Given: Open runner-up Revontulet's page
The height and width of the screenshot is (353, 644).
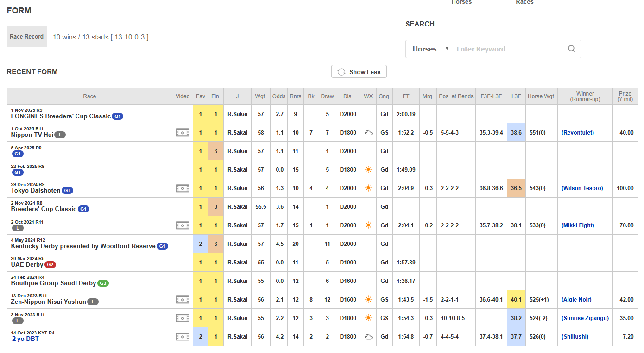Looking at the screenshot, I should (x=578, y=133).
